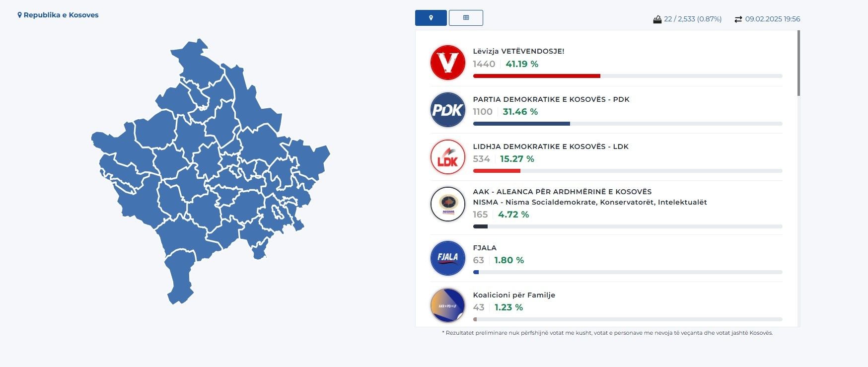868x367 pixels.
Task: Click the location pin icon beside Republika e Kosoves
Action: [20, 15]
